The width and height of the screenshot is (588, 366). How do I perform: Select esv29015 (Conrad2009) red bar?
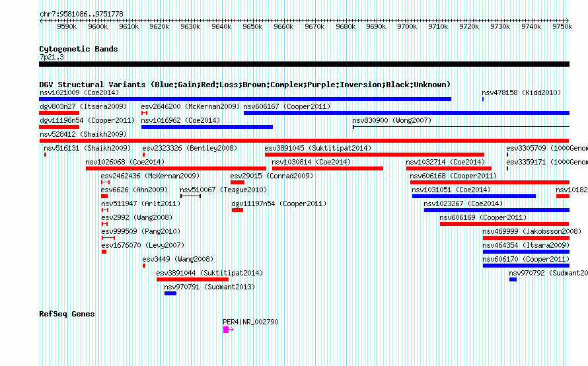(237, 182)
